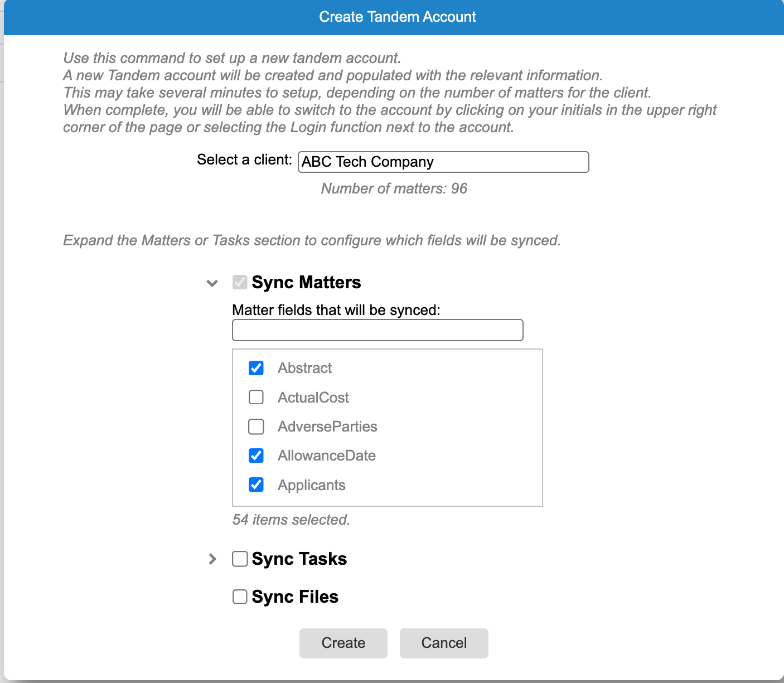This screenshot has height=683, width=784.
Task: Toggle the Sync Matters checkbox
Action: point(240,282)
